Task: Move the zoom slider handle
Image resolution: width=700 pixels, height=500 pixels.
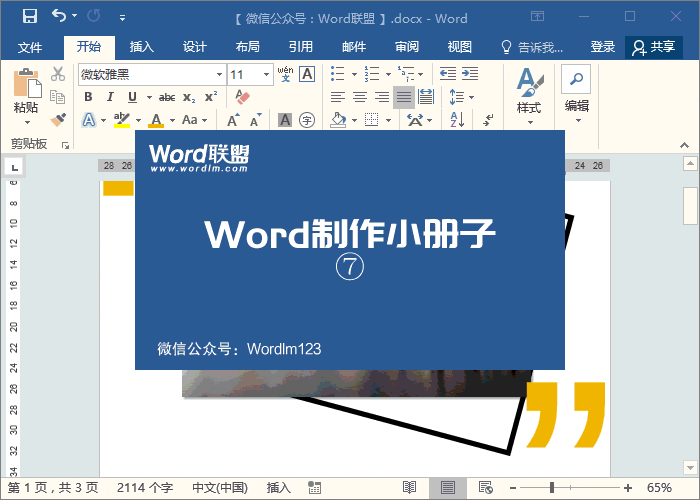Action: click(x=552, y=488)
